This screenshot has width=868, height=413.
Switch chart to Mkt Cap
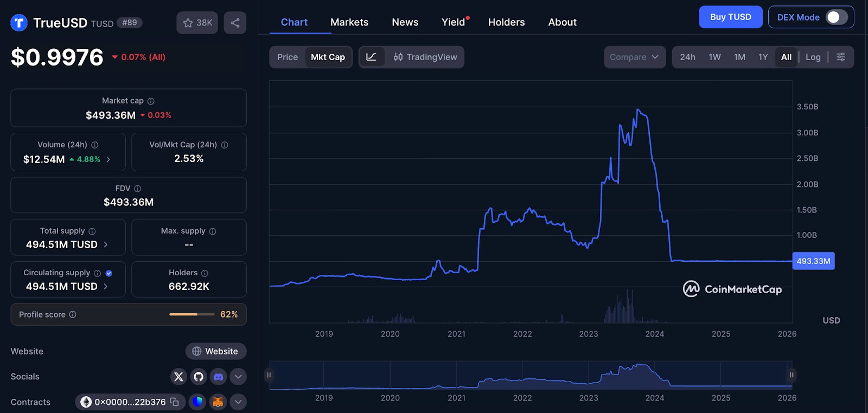[x=328, y=57]
